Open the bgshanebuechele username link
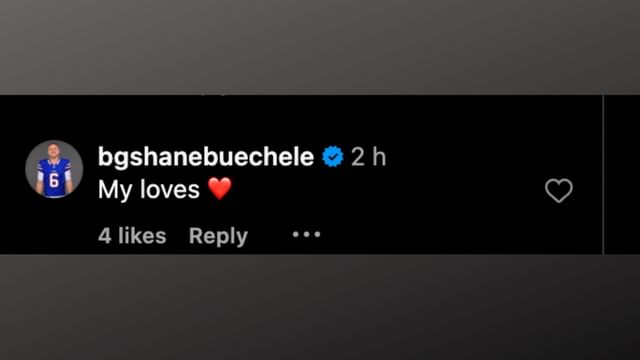 click(x=206, y=157)
